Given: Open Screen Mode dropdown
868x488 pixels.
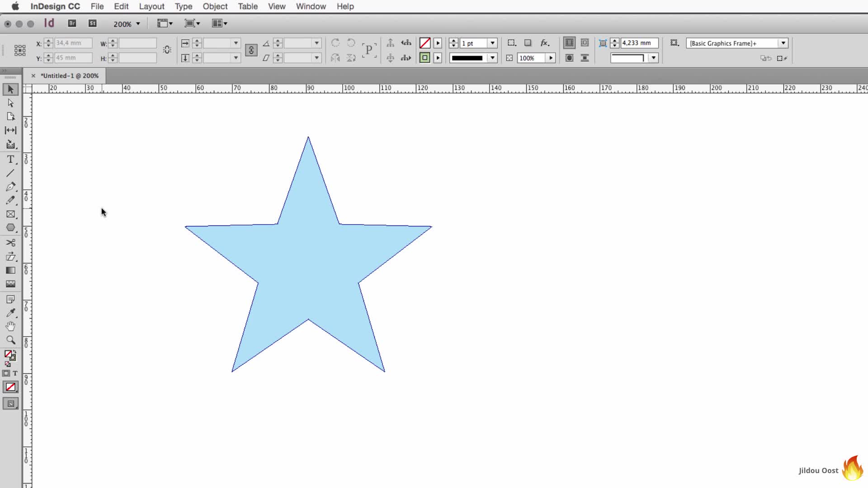Looking at the screenshot, I should tap(192, 23).
